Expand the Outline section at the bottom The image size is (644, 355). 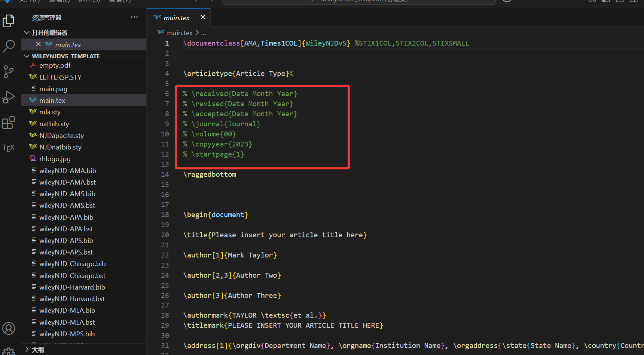27,350
